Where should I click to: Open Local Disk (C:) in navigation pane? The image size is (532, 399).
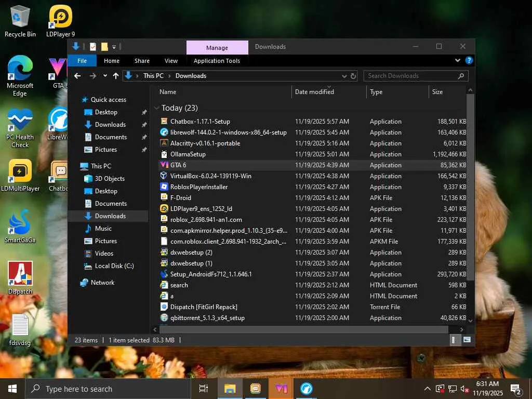(114, 266)
